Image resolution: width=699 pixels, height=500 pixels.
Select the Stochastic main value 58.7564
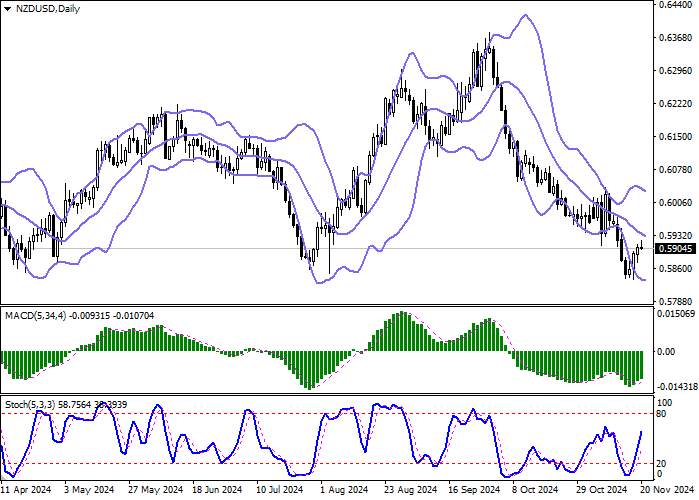tap(74, 405)
